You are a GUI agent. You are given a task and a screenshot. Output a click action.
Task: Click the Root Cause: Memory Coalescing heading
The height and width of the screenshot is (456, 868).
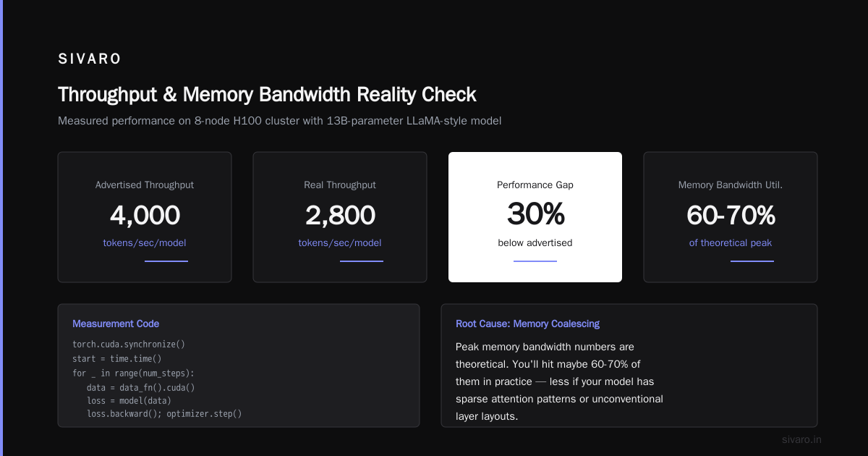(527, 324)
